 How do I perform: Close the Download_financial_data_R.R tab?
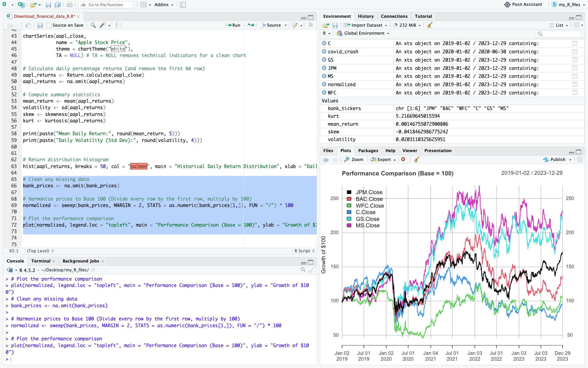pos(78,17)
